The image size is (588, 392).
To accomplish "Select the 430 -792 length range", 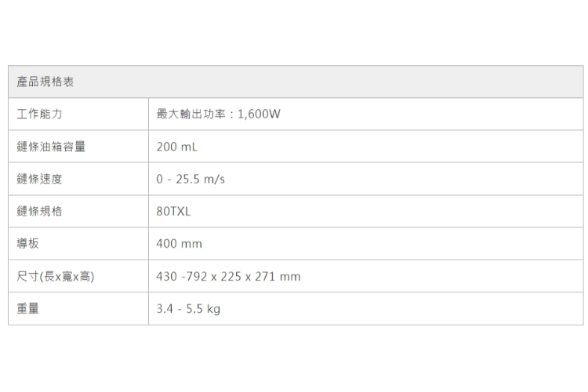I will [182, 277].
